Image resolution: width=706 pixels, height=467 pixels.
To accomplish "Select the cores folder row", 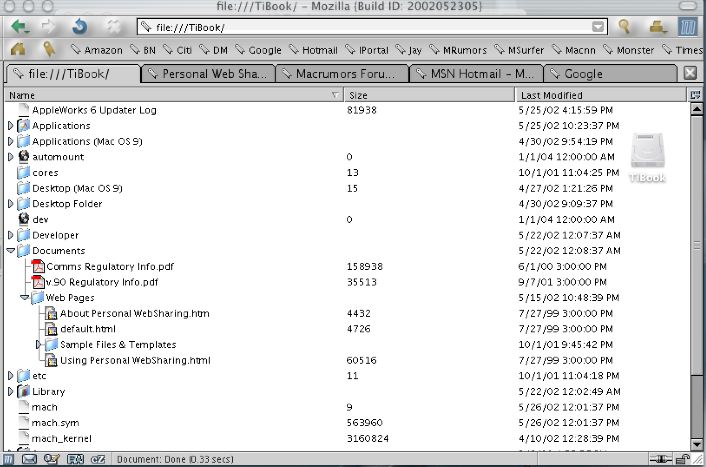I will (347, 172).
